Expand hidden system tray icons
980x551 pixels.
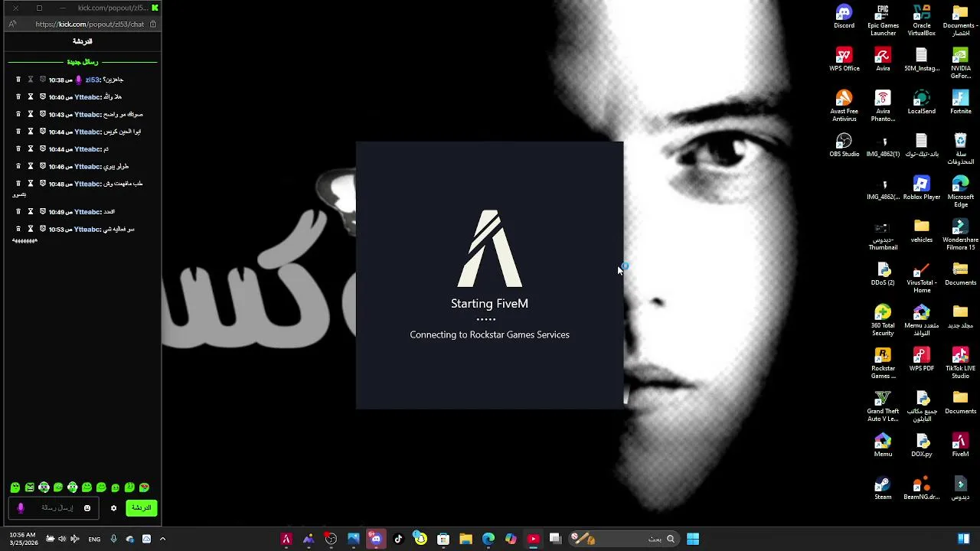coord(162,539)
